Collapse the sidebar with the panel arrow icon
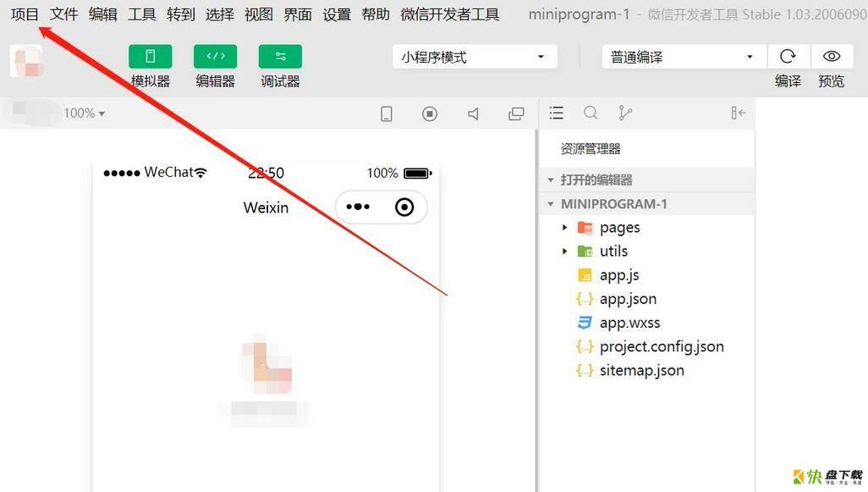The image size is (868, 492). (739, 113)
